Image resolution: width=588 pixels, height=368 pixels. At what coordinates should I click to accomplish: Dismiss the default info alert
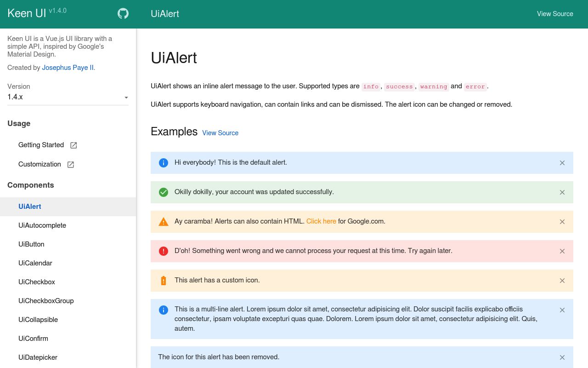point(562,163)
